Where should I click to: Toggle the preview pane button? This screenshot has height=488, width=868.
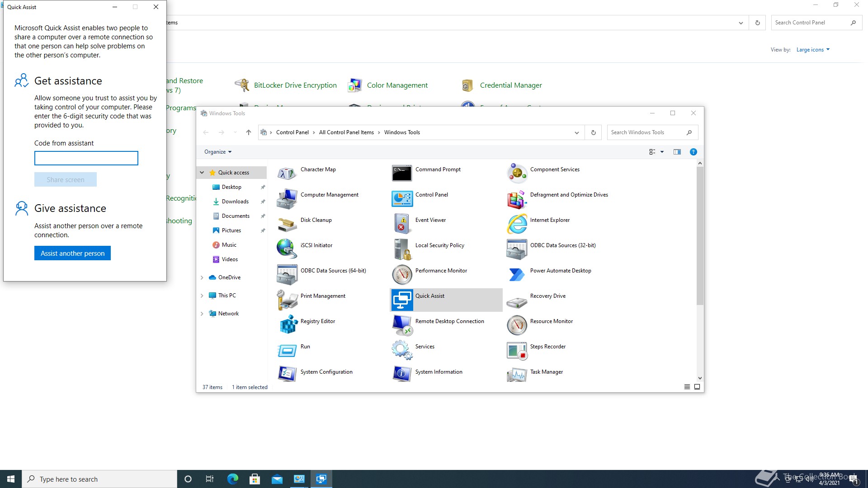coord(677,152)
